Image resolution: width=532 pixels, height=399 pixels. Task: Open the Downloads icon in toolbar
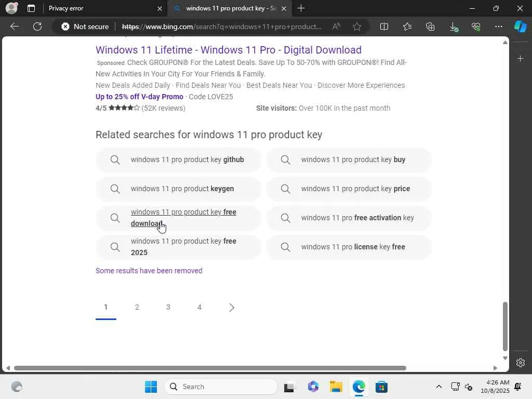[x=454, y=27]
